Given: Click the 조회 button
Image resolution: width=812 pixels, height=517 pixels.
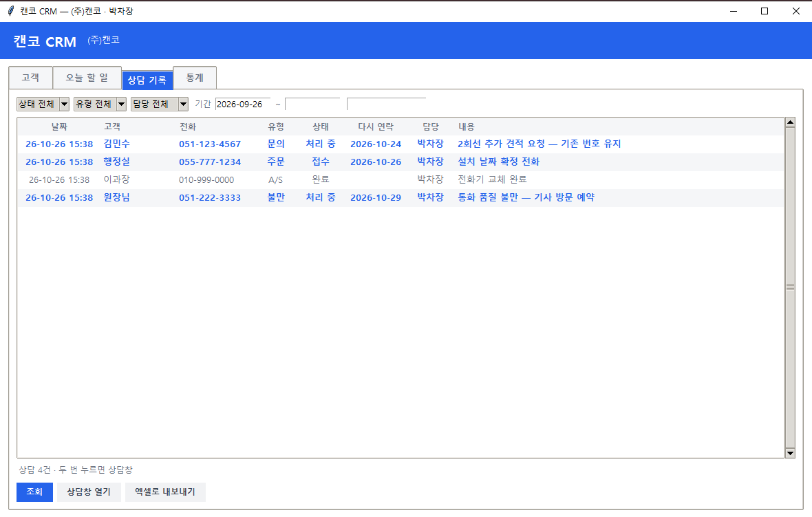Looking at the screenshot, I should point(34,492).
